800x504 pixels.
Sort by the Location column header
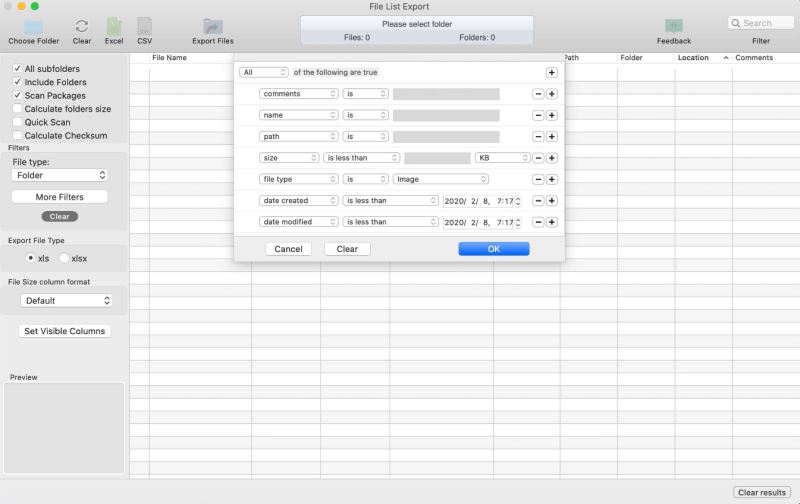693,58
